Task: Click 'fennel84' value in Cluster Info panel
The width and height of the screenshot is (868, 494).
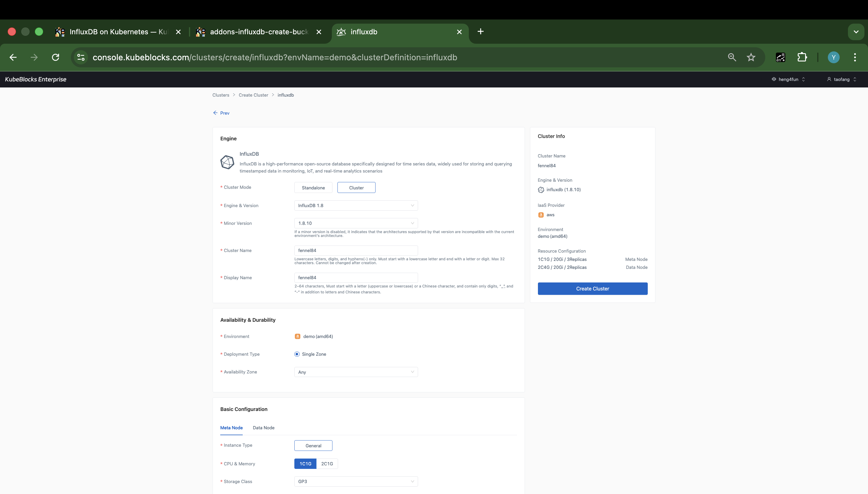Action: coord(547,165)
